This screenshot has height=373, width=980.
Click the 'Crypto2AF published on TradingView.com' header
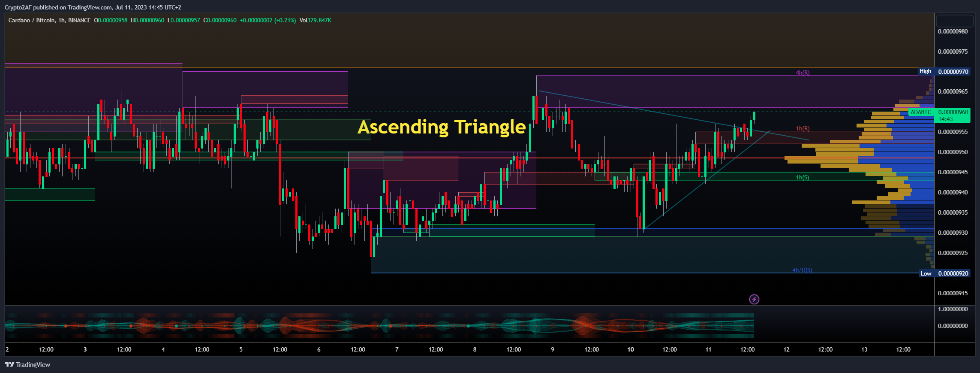93,7
